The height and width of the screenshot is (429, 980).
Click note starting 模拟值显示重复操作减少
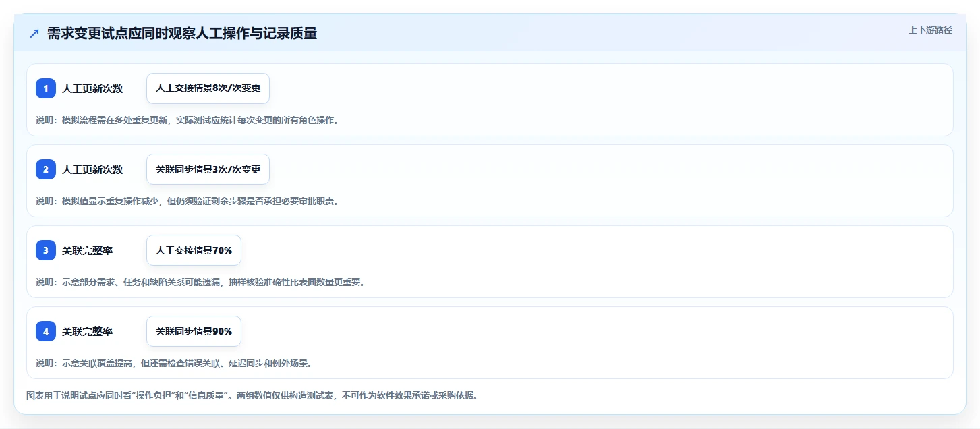(187, 201)
